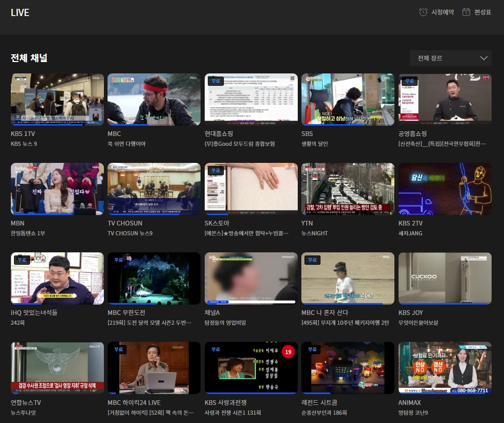Image resolution: width=504 pixels, height=423 pixels.
Task: Open the KBS 1TV channel thumbnail
Action: (57, 100)
